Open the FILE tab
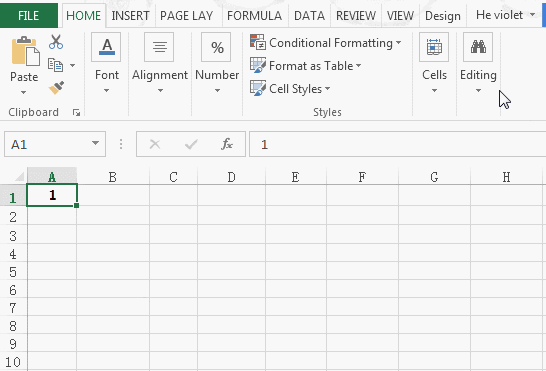The height and width of the screenshot is (371, 546). 29,15
